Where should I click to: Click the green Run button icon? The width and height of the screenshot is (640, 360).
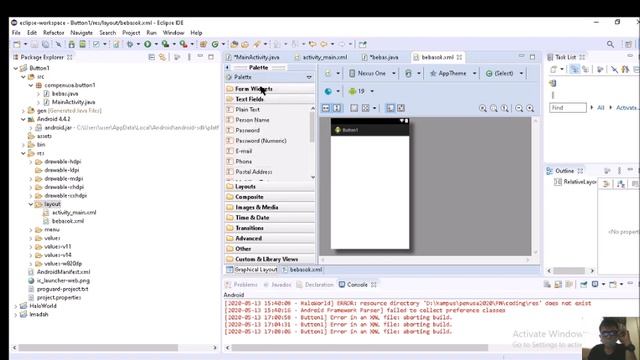click(147, 44)
